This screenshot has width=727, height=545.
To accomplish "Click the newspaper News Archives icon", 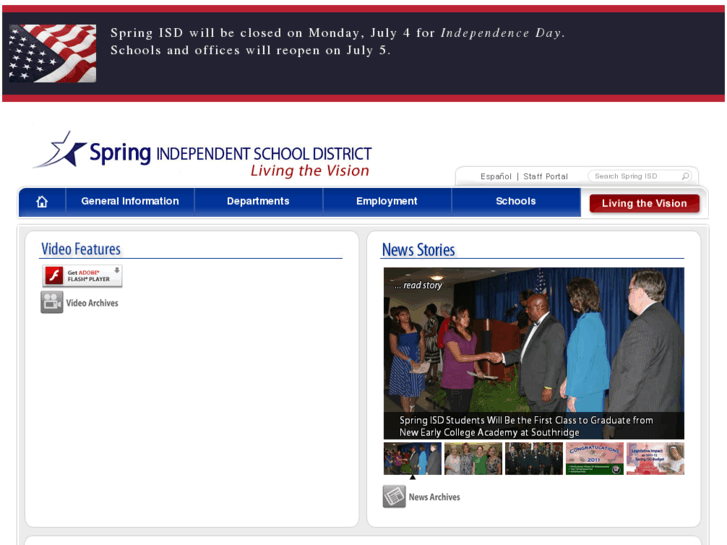I will pos(394,497).
